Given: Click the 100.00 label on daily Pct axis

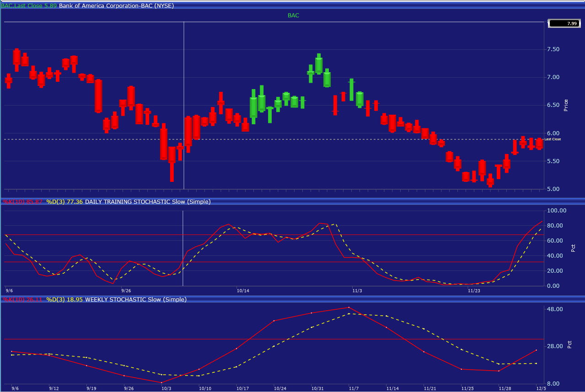Looking at the screenshot, I should pos(557,211).
